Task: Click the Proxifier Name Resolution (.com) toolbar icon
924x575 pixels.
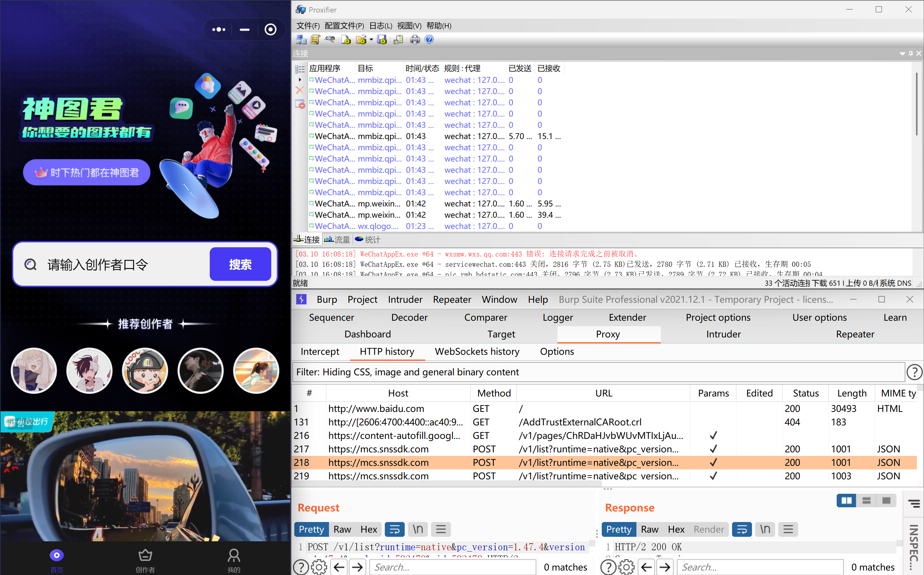Action: (x=330, y=39)
